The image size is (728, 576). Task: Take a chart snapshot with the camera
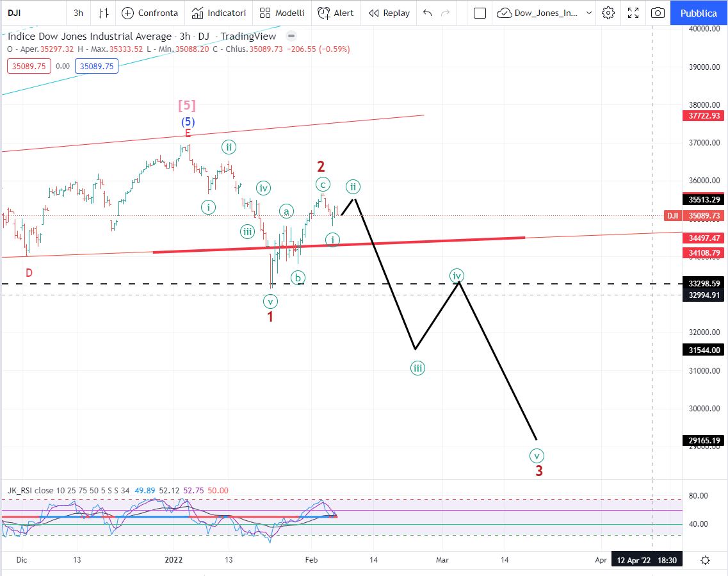pyautogui.click(x=658, y=13)
